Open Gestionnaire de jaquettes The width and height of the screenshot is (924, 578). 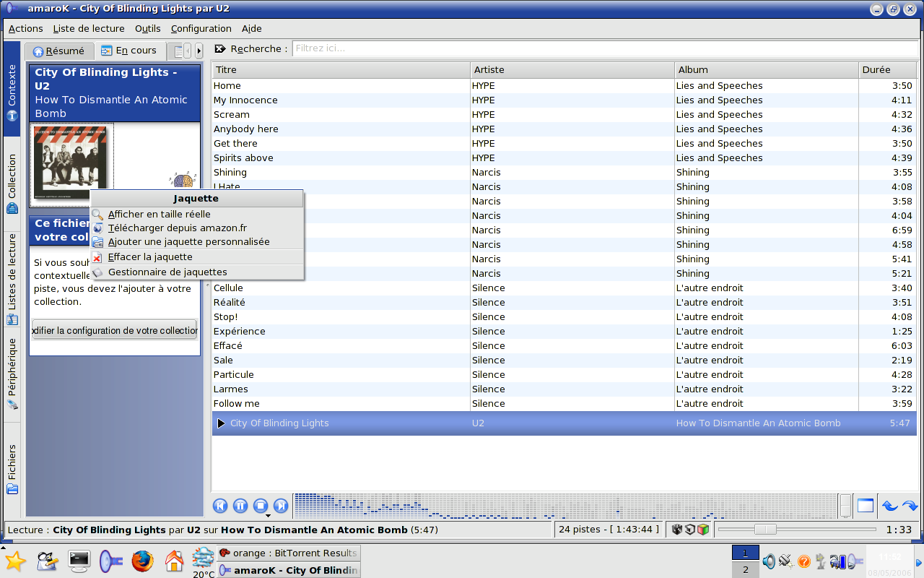click(196, 272)
